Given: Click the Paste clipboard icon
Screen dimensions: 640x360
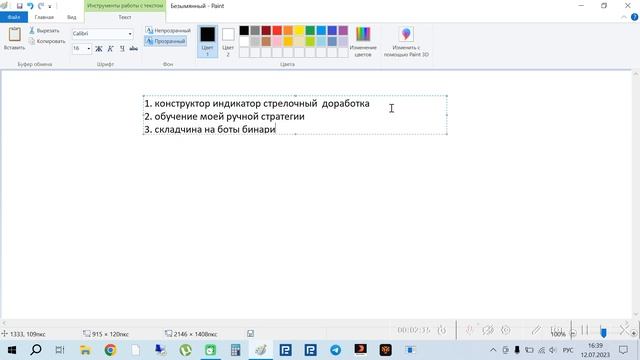Looking at the screenshot, I should (x=15, y=34).
